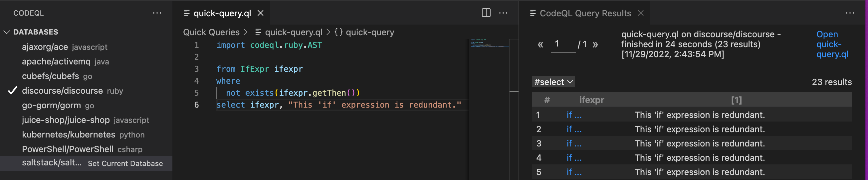Click the quick-query symbol breadcrumb
868x180 pixels.
tap(364, 32)
